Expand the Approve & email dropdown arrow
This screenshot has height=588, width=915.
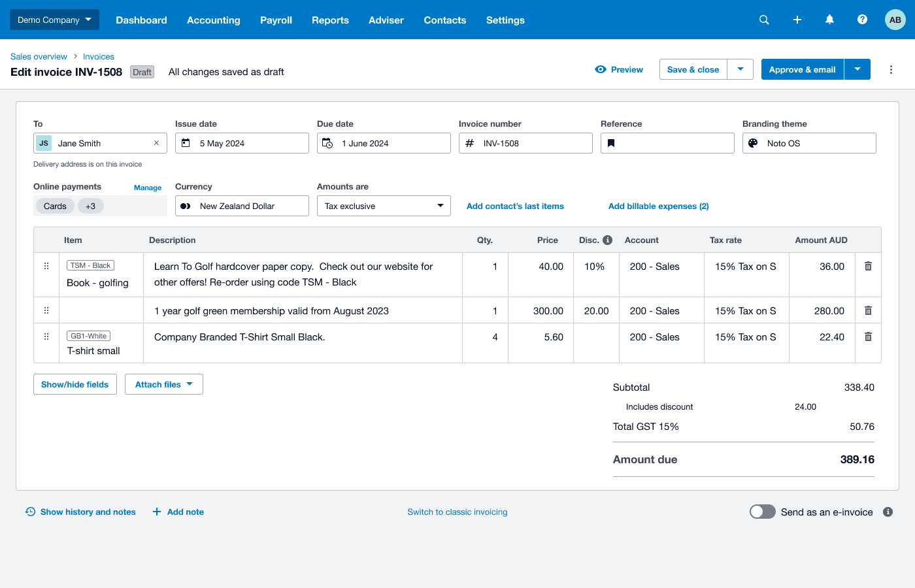pos(857,69)
